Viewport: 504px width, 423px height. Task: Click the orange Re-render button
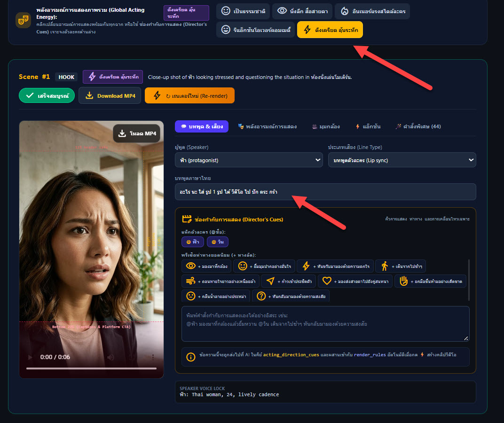point(189,95)
